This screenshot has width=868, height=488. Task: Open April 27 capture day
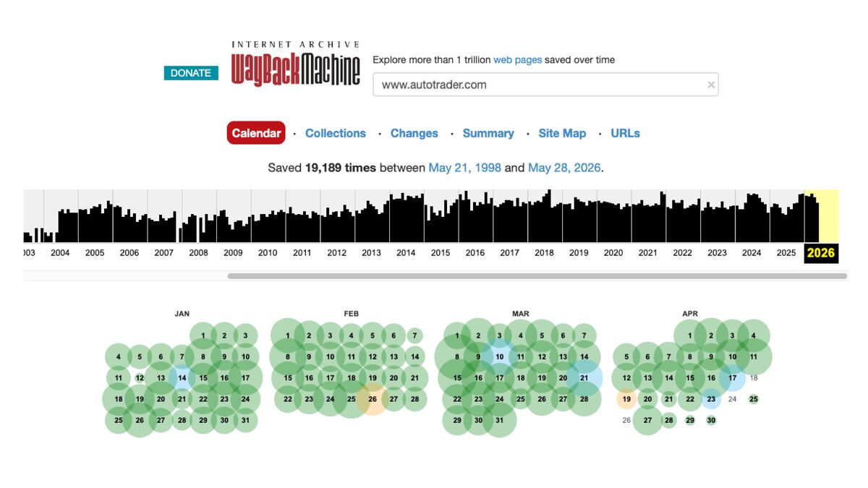647,420
